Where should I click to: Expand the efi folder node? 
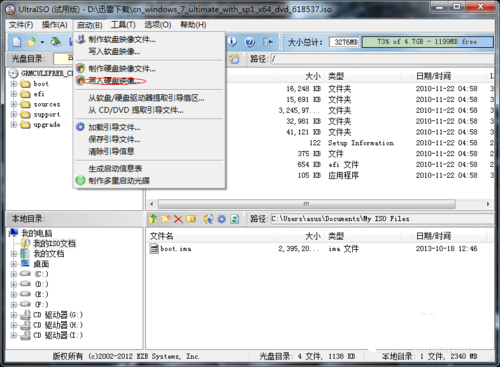pyautogui.click(x=14, y=94)
